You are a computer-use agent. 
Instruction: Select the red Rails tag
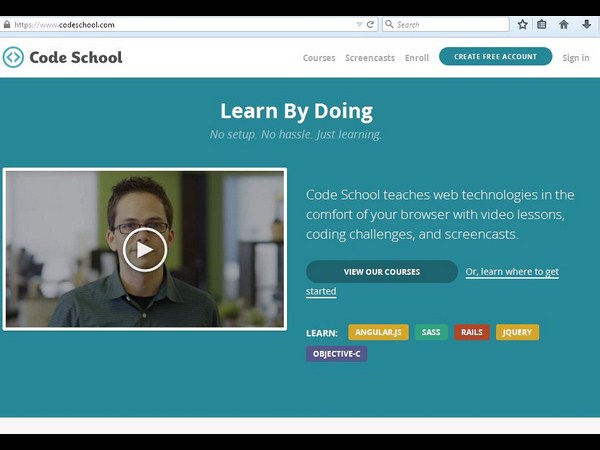coord(472,332)
